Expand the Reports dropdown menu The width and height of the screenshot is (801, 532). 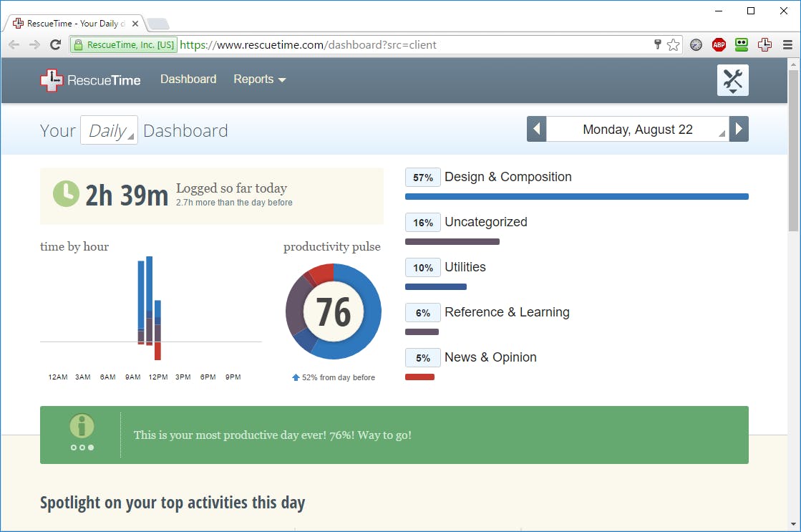click(260, 79)
